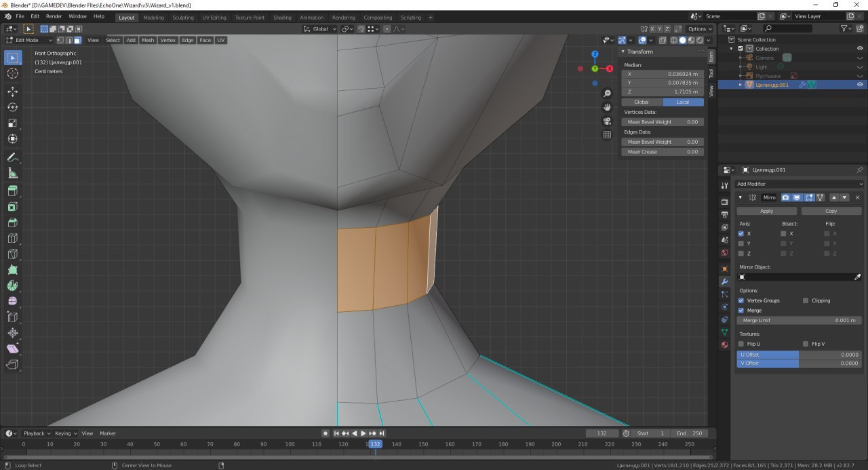Uncheck the Merge option
Viewport: 868px width, 470px height.
[741, 310]
